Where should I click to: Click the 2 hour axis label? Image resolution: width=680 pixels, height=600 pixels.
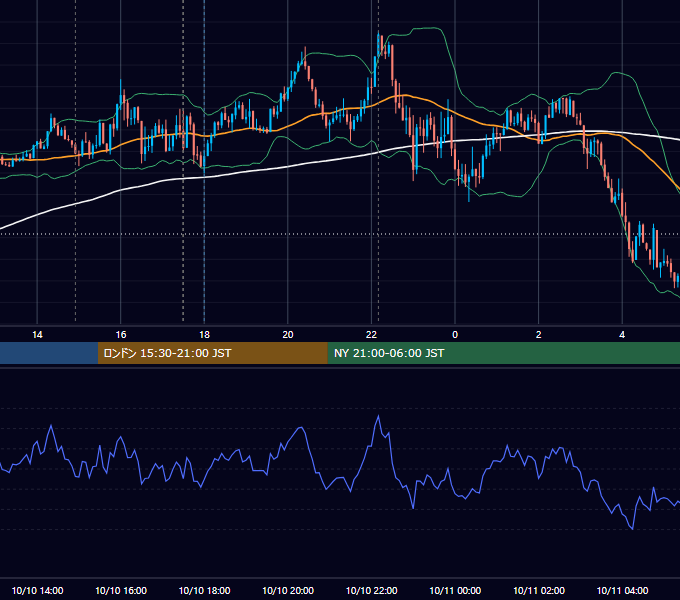point(539,335)
